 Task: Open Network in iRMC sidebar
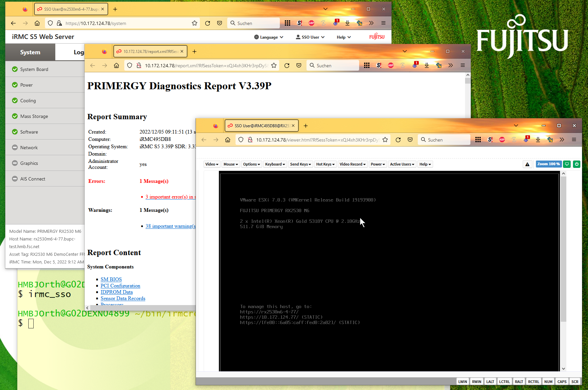45,148
